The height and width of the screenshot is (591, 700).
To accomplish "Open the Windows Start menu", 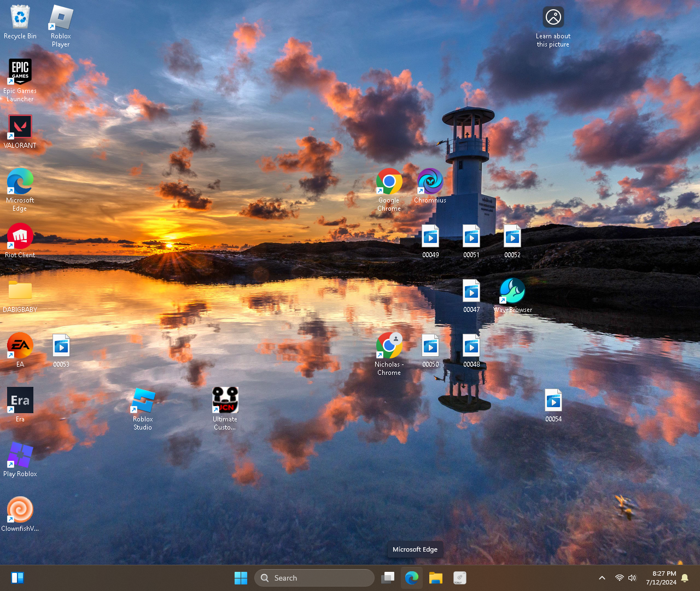I will point(241,578).
